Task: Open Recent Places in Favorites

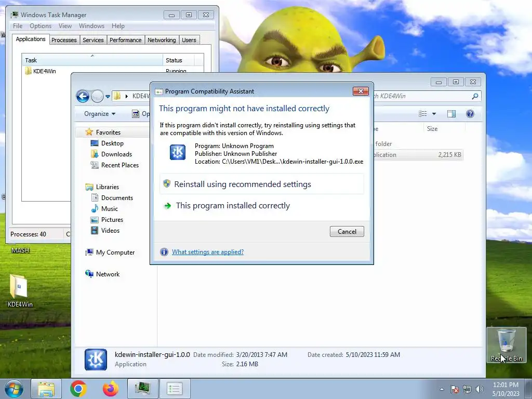Action: coord(119,165)
